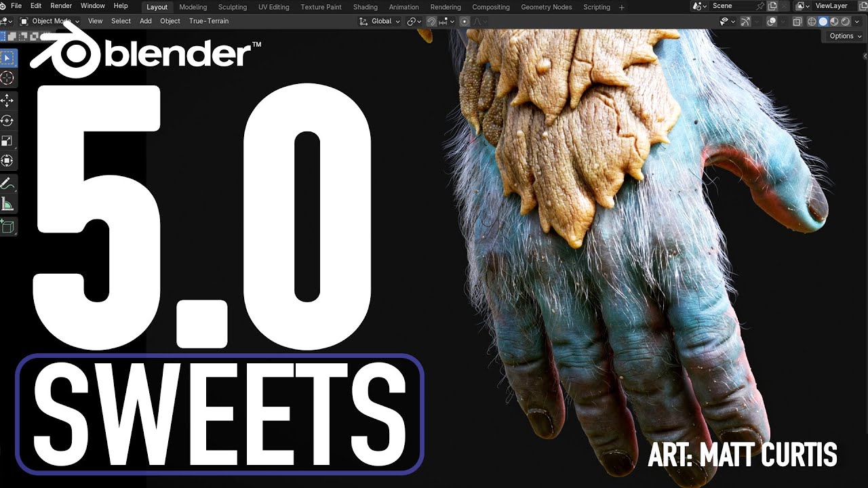Expand the Options dropdown

click(x=845, y=36)
